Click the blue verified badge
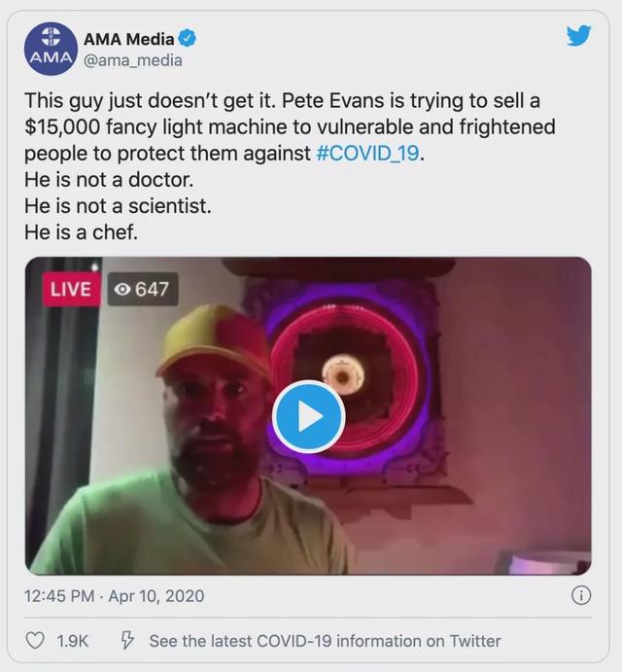Screen dimensions: 622x672 [x=189, y=39]
